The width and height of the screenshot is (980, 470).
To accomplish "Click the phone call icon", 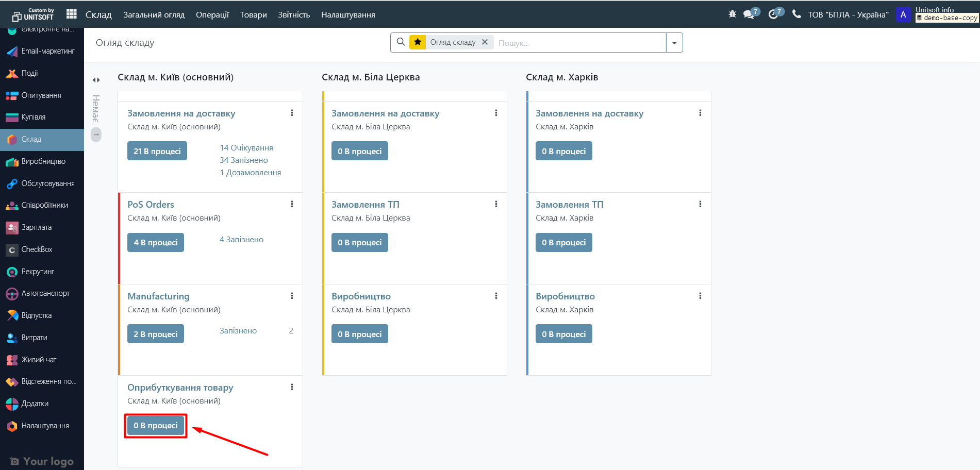I will click(x=796, y=14).
